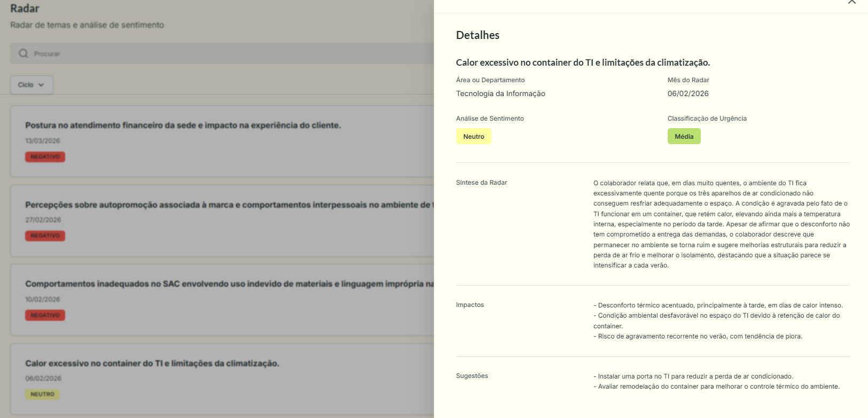Click the Radar page title
Screen dimensions: 868x418
[x=25, y=9]
